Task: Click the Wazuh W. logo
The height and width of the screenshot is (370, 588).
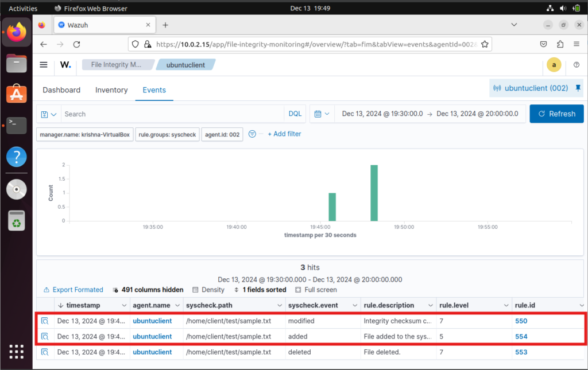Action: pos(65,65)
